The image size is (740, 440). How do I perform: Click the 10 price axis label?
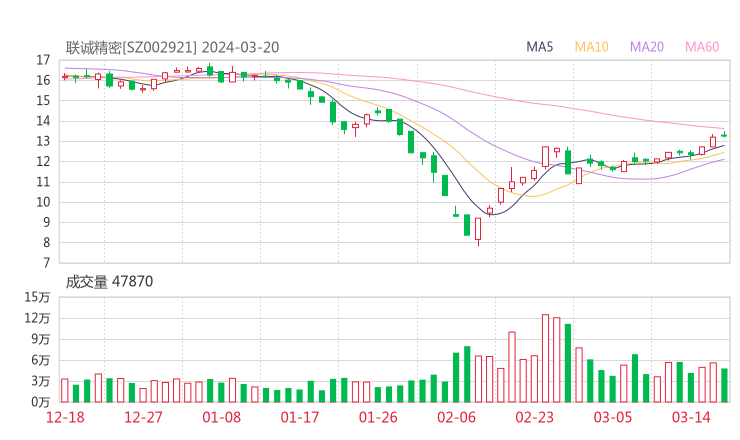coord(43,202)
